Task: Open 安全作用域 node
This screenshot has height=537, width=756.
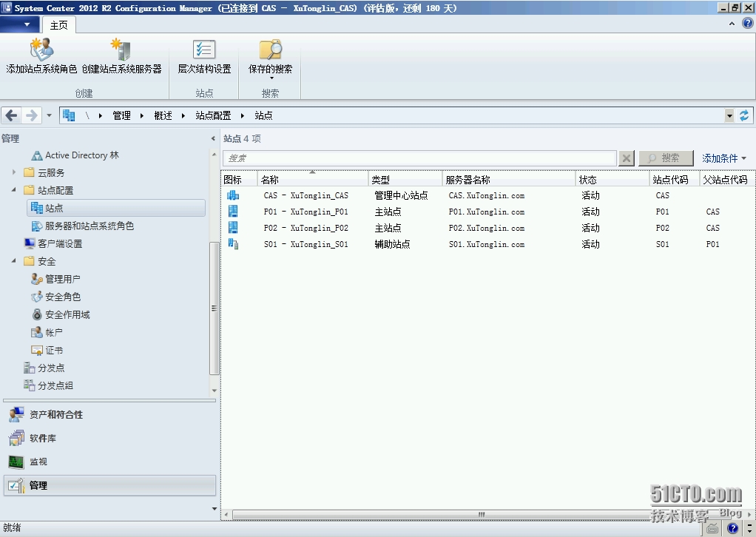Action: coord(60,315)
